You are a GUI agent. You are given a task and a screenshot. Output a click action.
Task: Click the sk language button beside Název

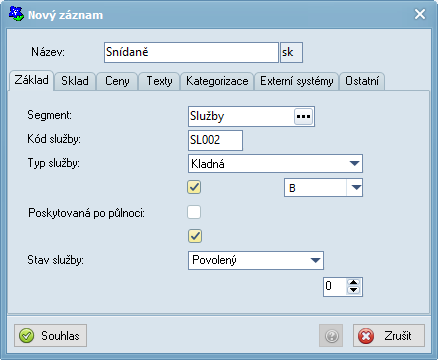(291, 52)
